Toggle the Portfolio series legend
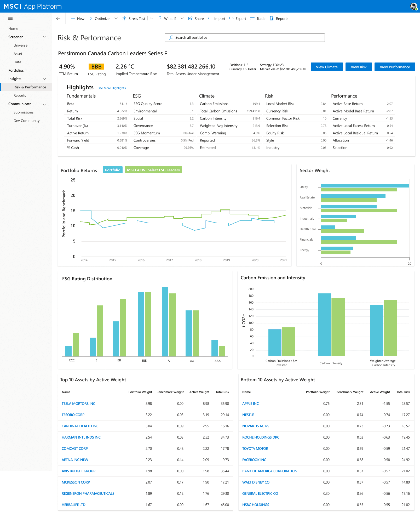The image size is (420, 517). point(113,170)
